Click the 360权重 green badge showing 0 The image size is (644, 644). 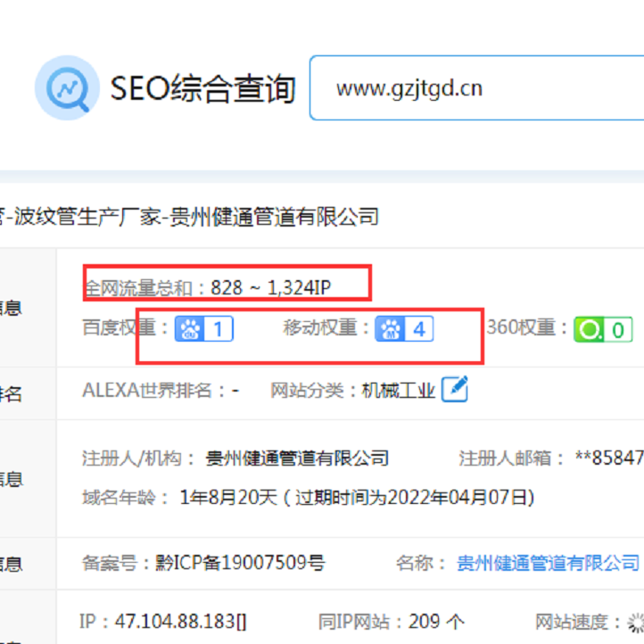[x=603, y=329]
